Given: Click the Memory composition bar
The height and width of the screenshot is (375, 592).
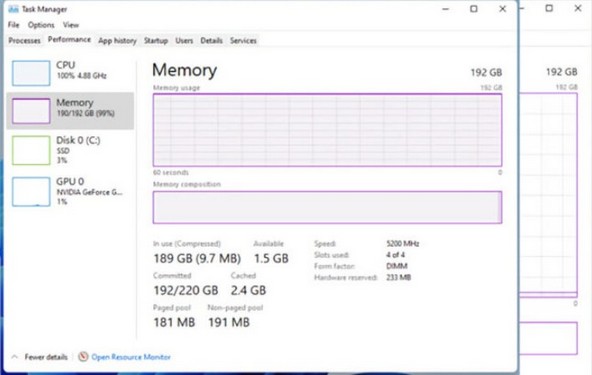Looking at the screenshot, I should pos(327,207).
